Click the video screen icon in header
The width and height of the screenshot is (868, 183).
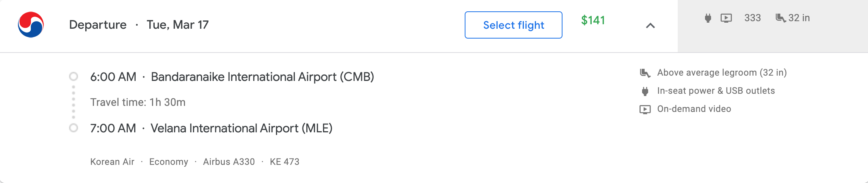point(726,18)
